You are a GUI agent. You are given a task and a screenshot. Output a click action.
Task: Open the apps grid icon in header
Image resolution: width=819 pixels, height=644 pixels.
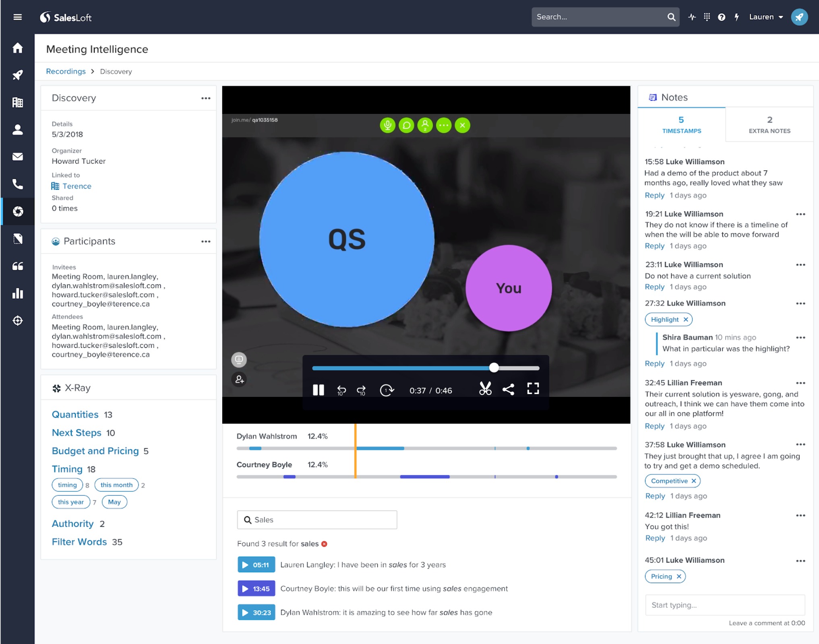(x=707, y=17)
